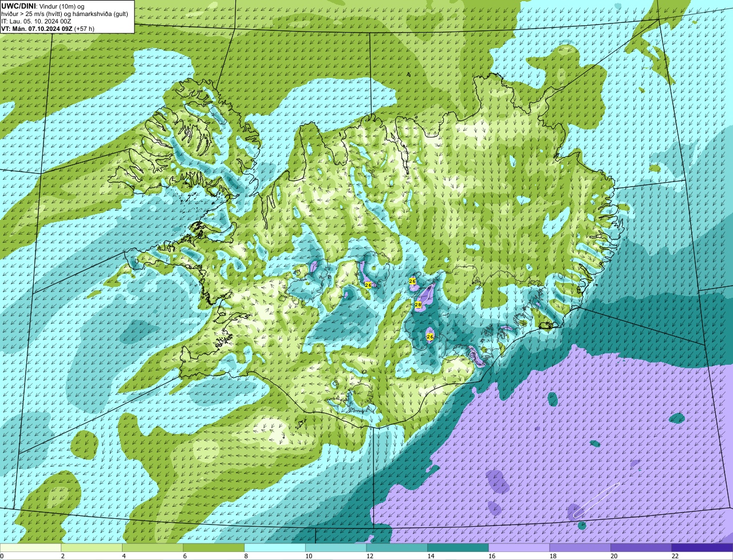Screen dimensions: 733x560
Task: Click the 2–4 m/s light yellow-green swatch
Action: [92, 547]
